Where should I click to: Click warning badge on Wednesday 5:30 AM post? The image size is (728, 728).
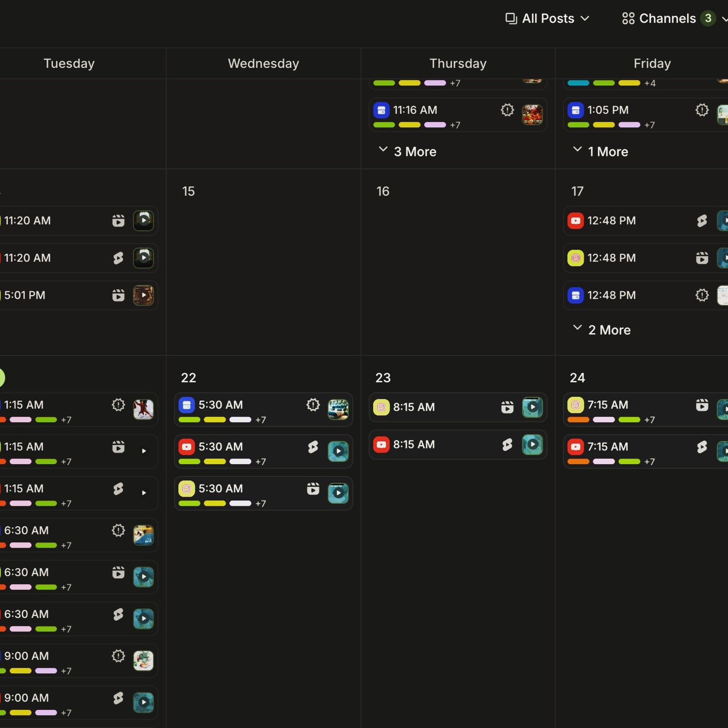click(x=313, y=405)
